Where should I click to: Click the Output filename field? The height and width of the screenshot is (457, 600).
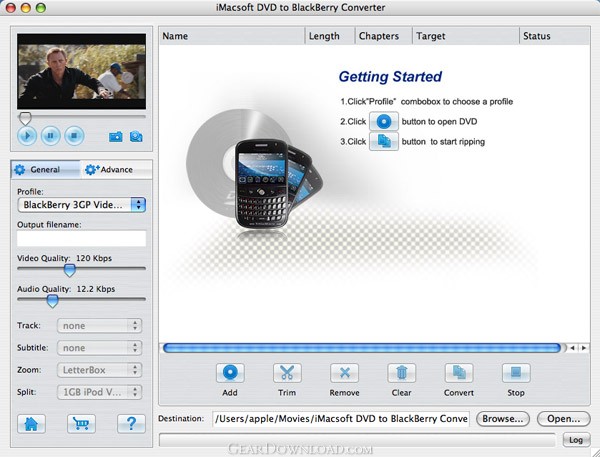coord(82,238)
